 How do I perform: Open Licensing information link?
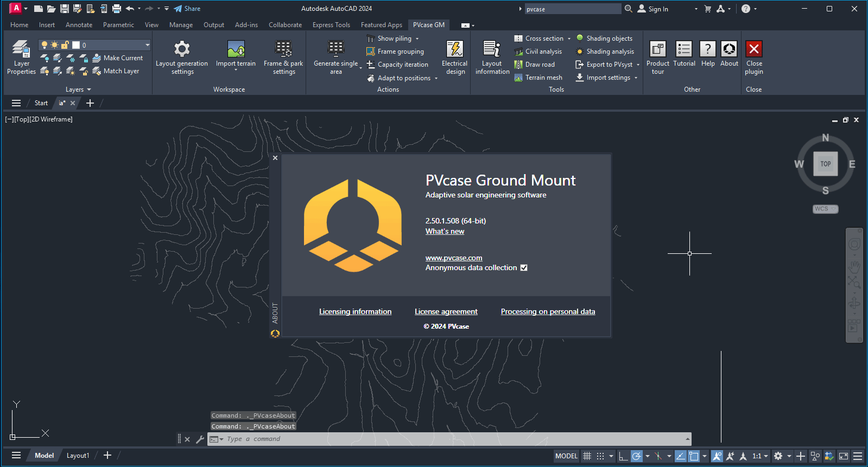[355, 311]
